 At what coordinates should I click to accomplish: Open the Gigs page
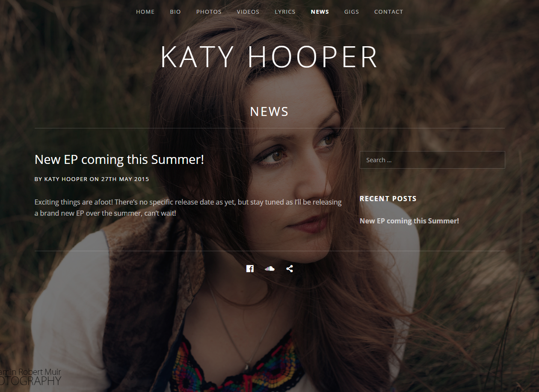pos(352,12)
